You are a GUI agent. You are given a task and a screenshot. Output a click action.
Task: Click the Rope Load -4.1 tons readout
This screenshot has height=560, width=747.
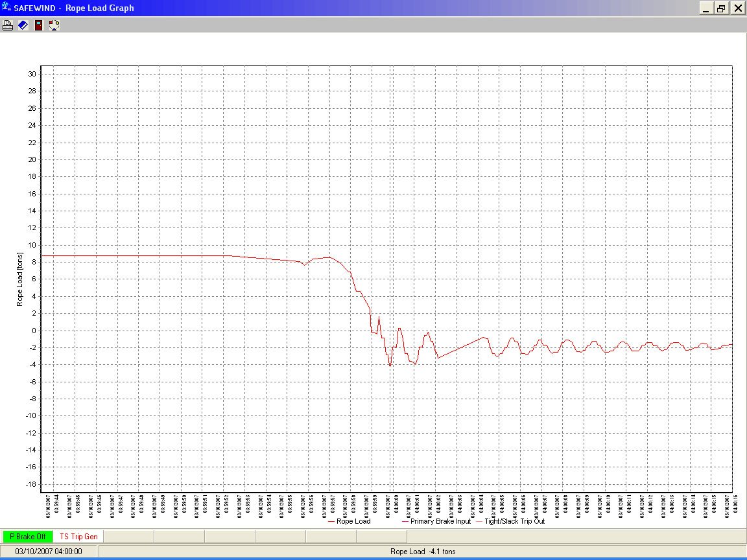pyautogui.click(x=422, y=552)
